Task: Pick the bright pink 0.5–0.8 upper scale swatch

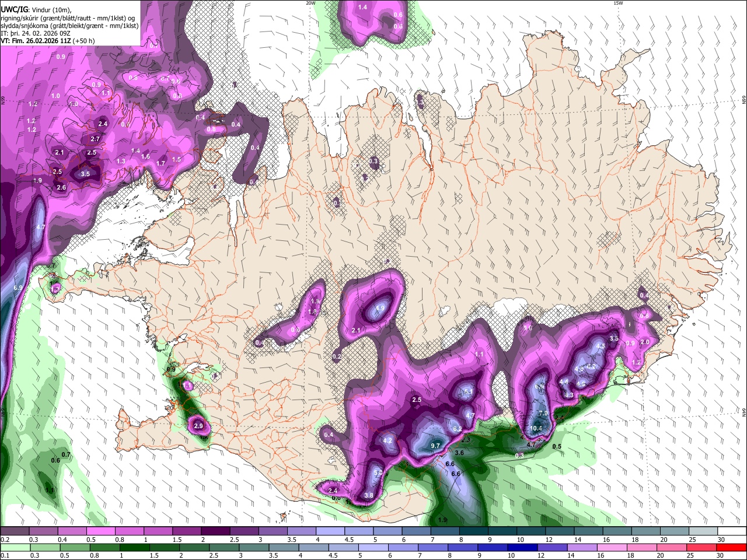Action: (x=100, y=531)
